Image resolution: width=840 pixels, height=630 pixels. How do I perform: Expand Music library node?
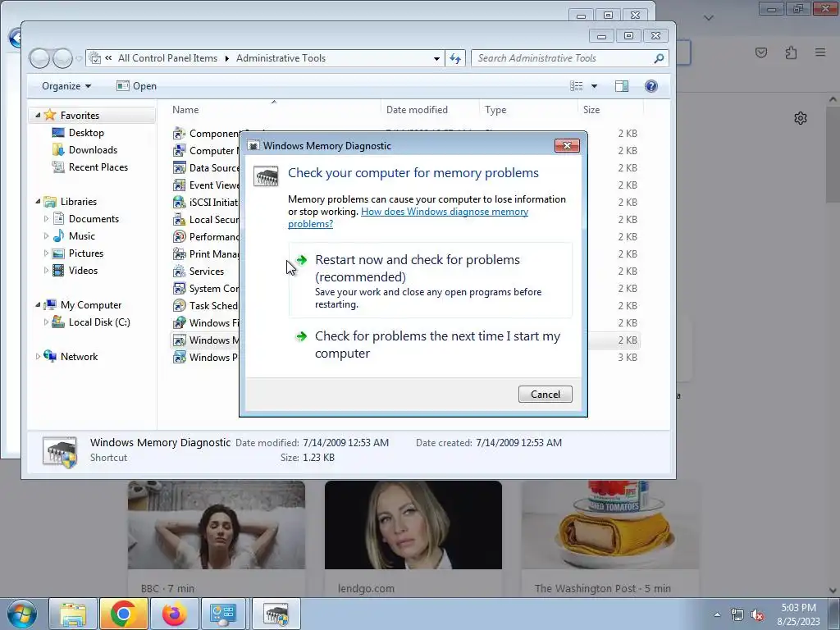click(46, 236)
